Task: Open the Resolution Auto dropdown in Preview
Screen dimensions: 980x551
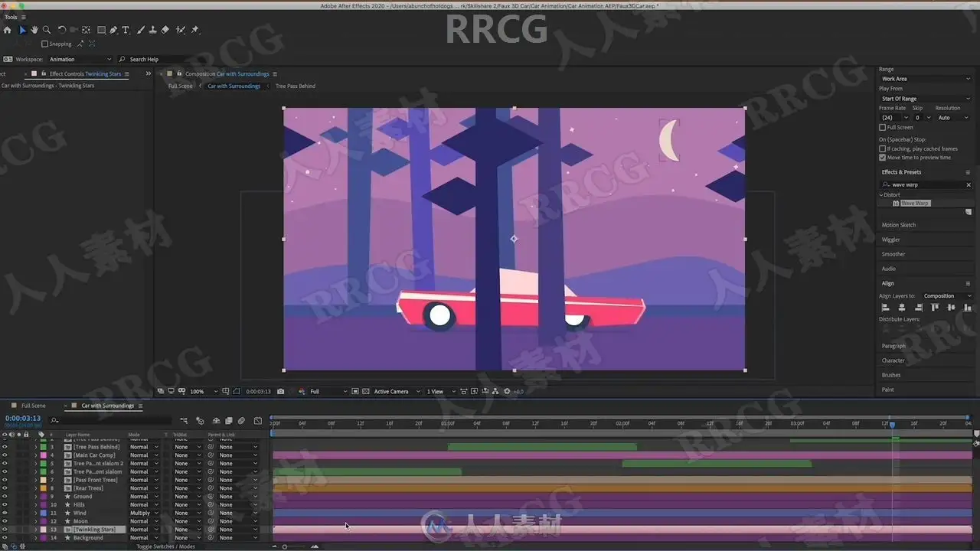Action: pyautogui.click(x=953, y=118)
